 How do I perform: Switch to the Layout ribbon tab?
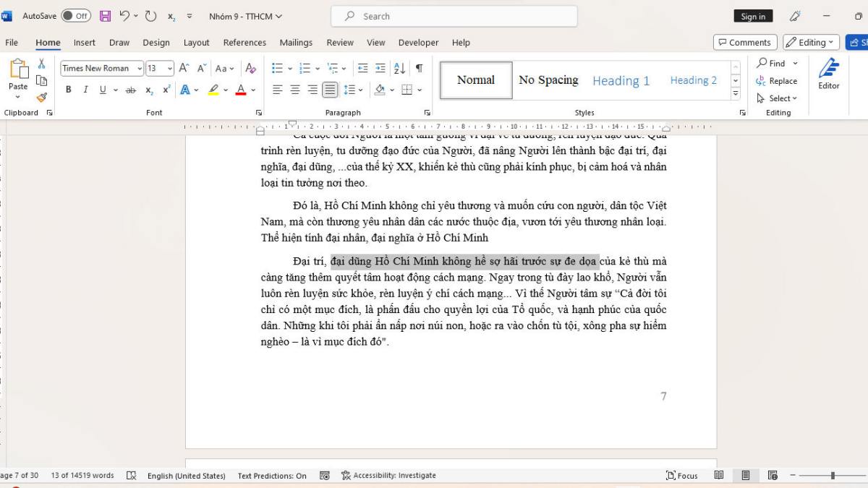196,43
